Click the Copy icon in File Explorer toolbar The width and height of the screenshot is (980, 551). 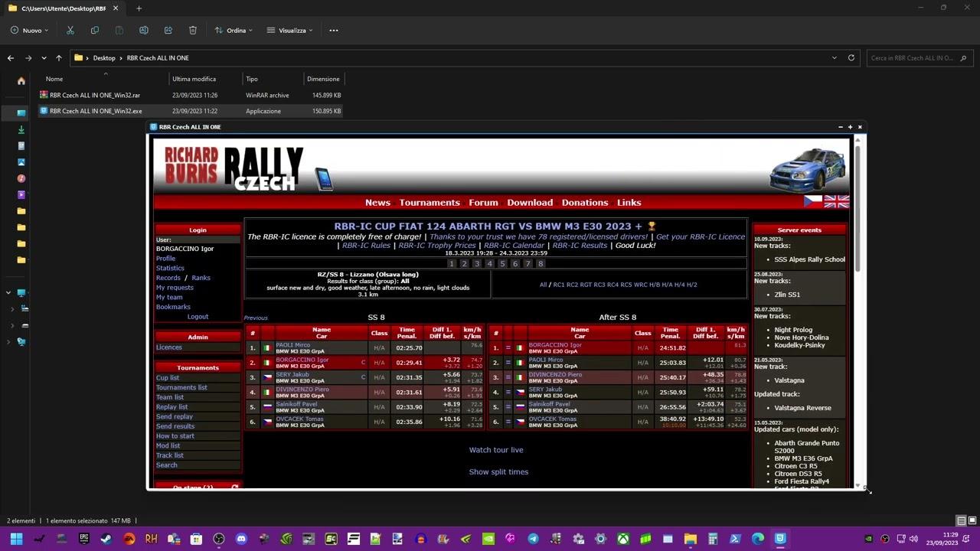coord(94,31)
